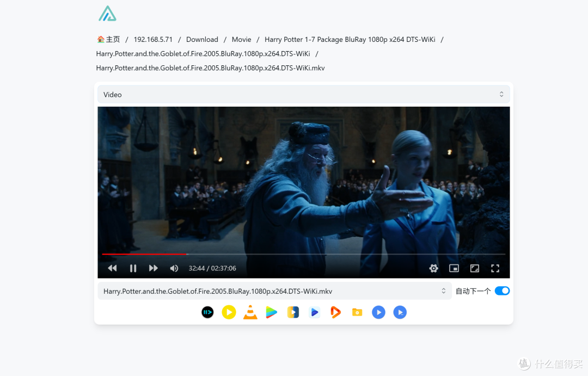Open the video in Fileball folder icon
Viewport: 588px width, 376px height.
[357, 312]
